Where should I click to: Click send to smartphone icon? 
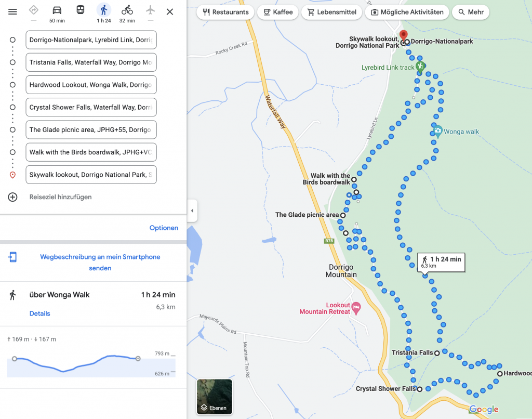pos(12,257)
